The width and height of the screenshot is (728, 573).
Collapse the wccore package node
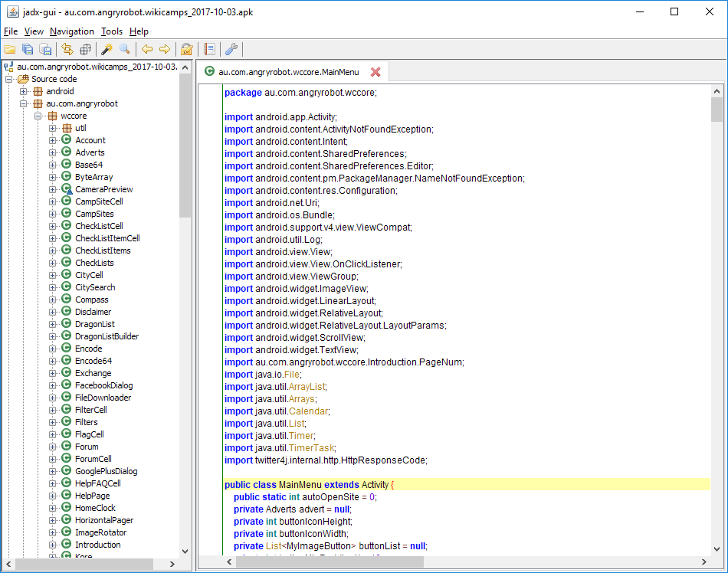coord(38,116)
